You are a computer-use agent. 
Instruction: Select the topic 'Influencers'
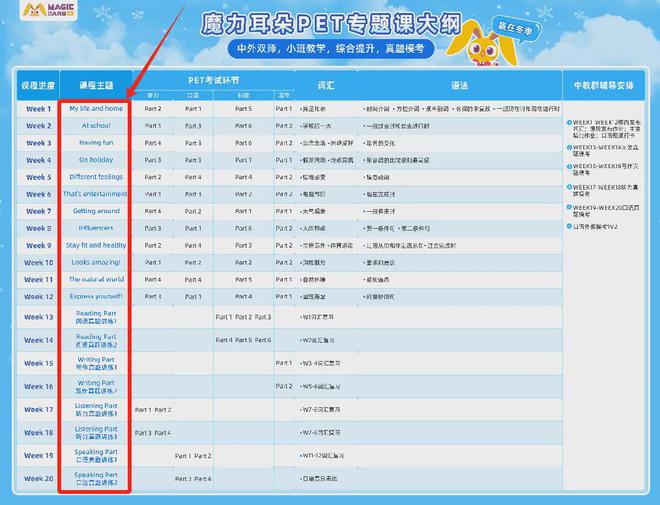[96, 228]
